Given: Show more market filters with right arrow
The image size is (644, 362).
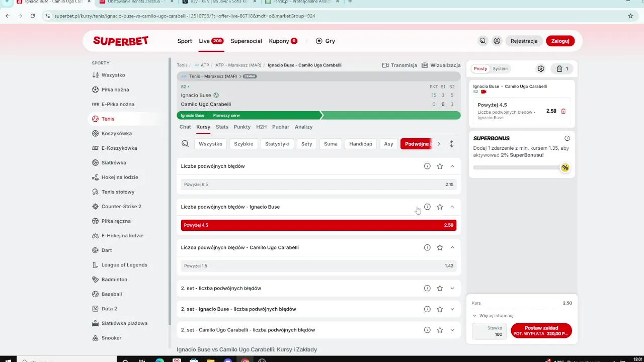Looking at the screenshot, I should [x=439, y=144].
